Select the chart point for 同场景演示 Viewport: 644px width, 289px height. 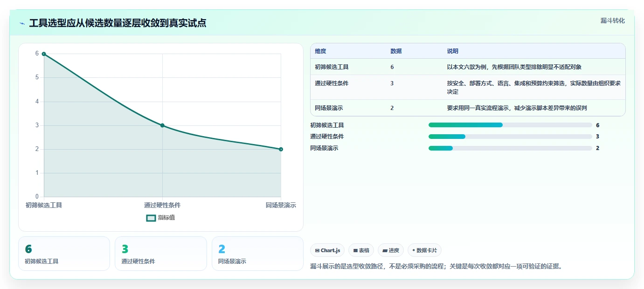pyautogui.click(x=281, y=149)
